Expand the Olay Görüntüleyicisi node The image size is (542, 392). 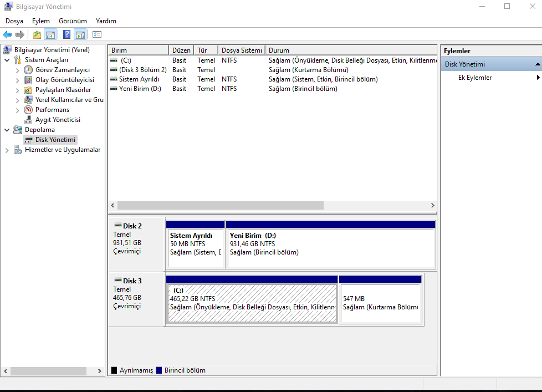17,80
